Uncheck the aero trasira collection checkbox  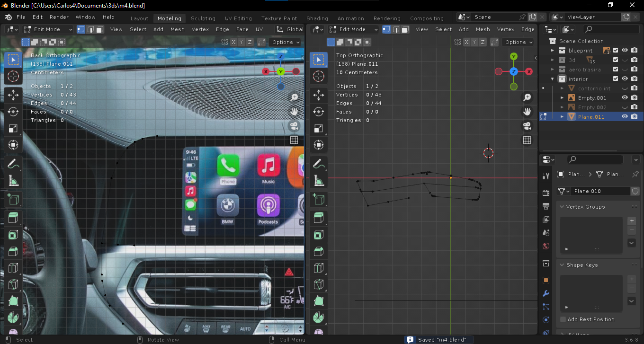pos(616,70)
